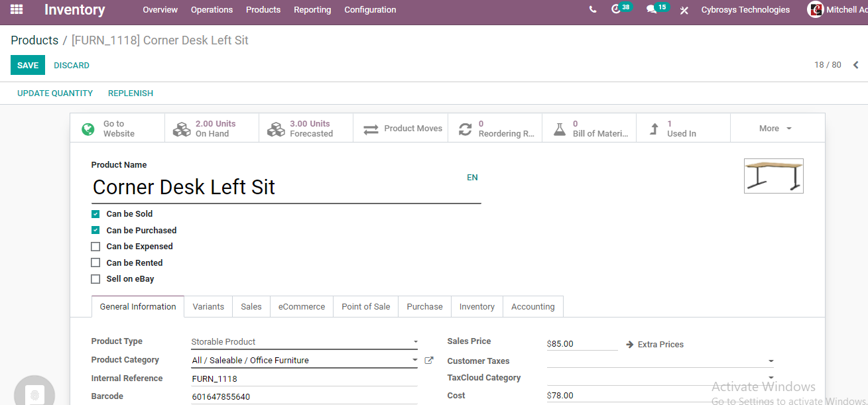
Task: Open the messages icon with 15 badge
Action: pyautogui.click(x=651, y=10)
